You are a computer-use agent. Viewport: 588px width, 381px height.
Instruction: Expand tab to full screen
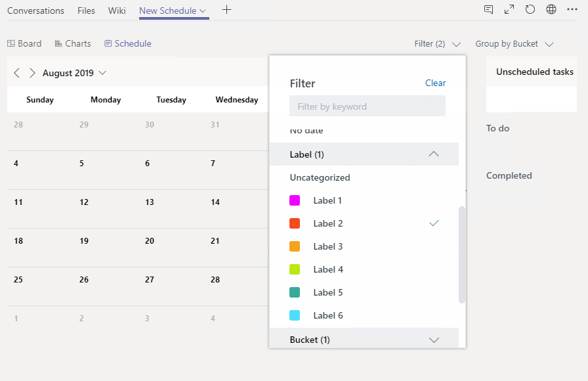[509, 9]
